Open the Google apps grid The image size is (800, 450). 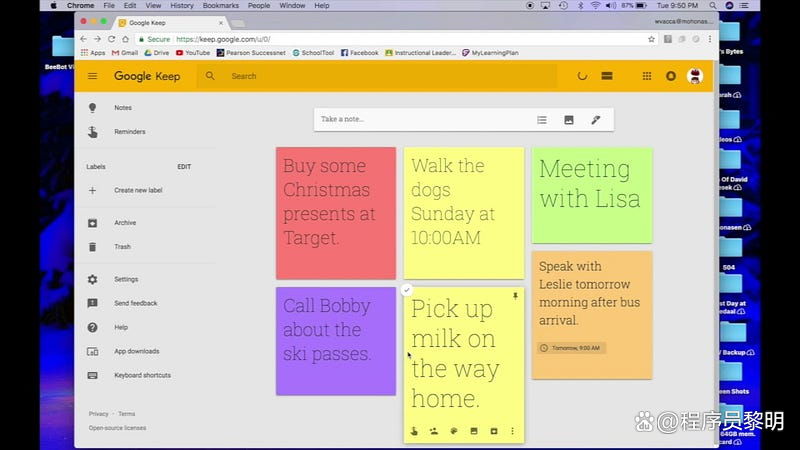(646, 76)
